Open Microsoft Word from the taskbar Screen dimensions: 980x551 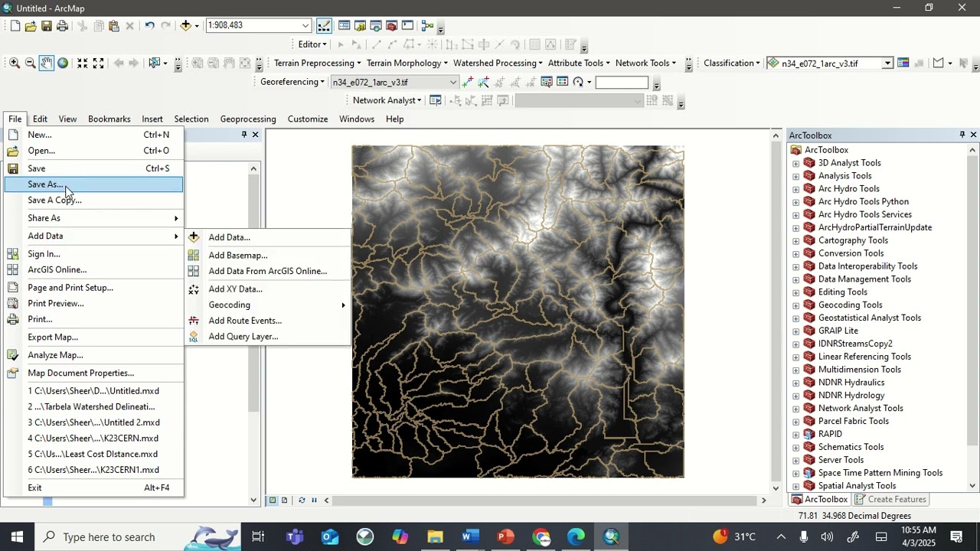[x=470, y=537]
